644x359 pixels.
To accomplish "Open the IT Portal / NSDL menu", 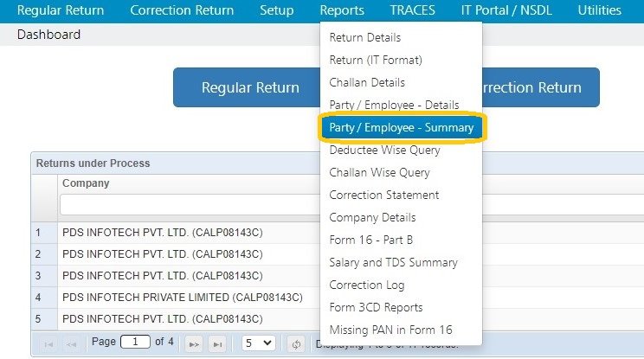I will click(506, 10).
